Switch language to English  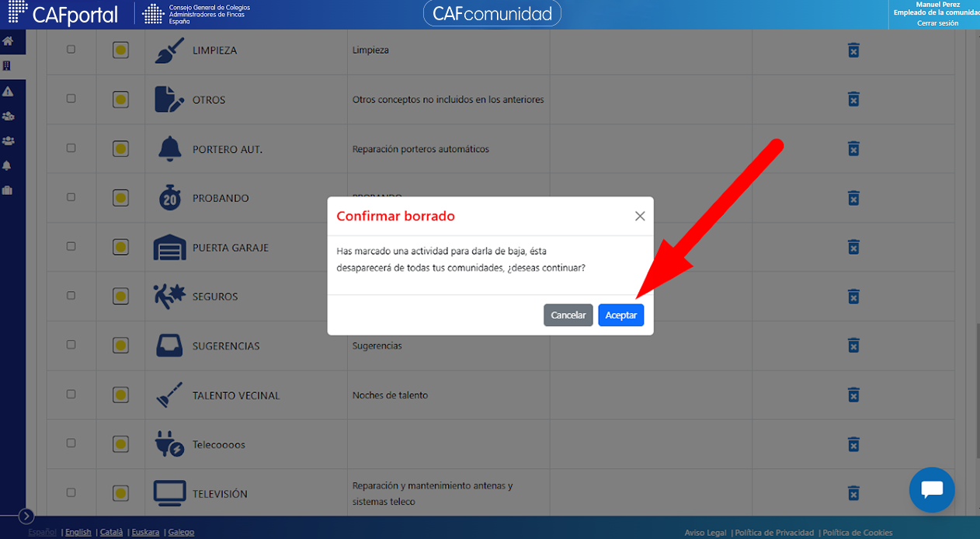78,532
